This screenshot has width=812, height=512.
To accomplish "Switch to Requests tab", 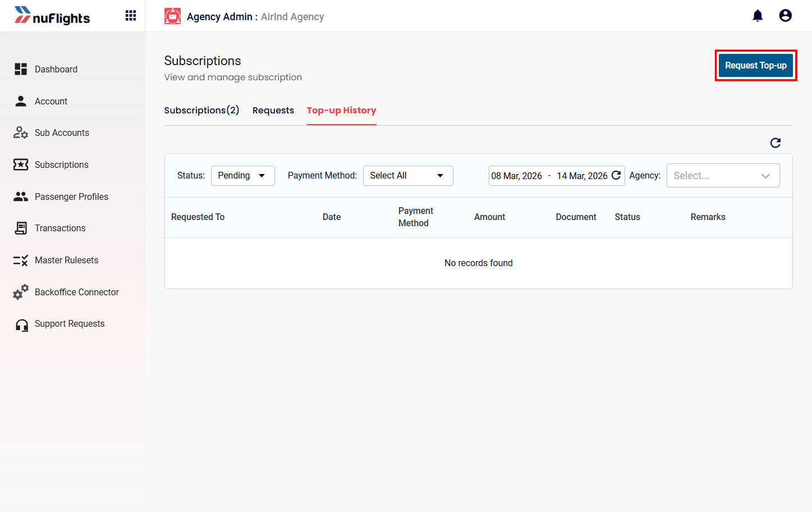I will click(x=273, y=110).
